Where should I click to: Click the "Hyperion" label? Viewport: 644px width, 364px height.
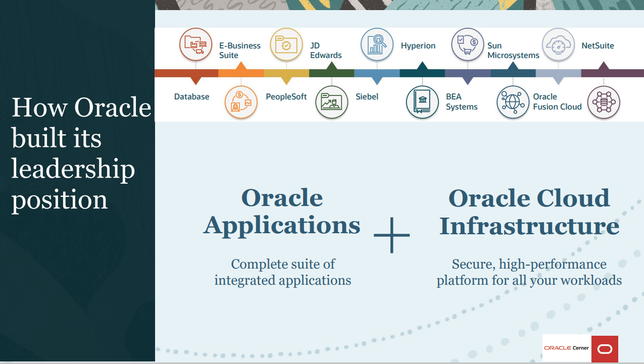point(418,46)
